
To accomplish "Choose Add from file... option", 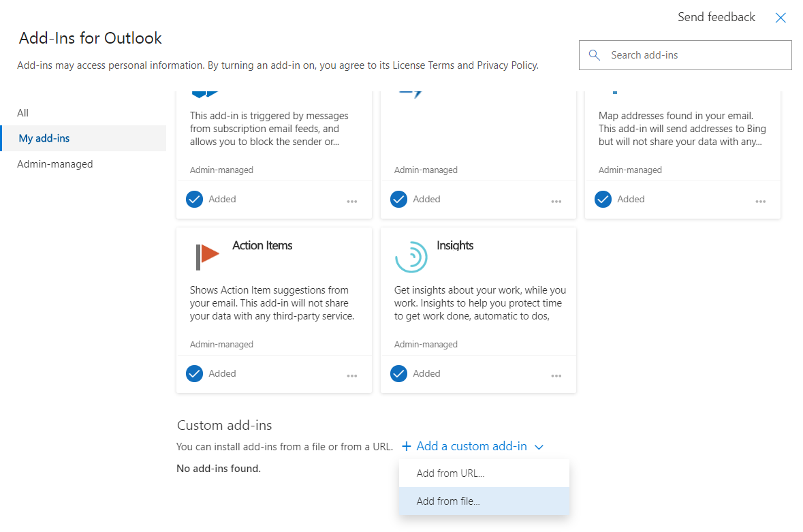I will coord(448,501).
